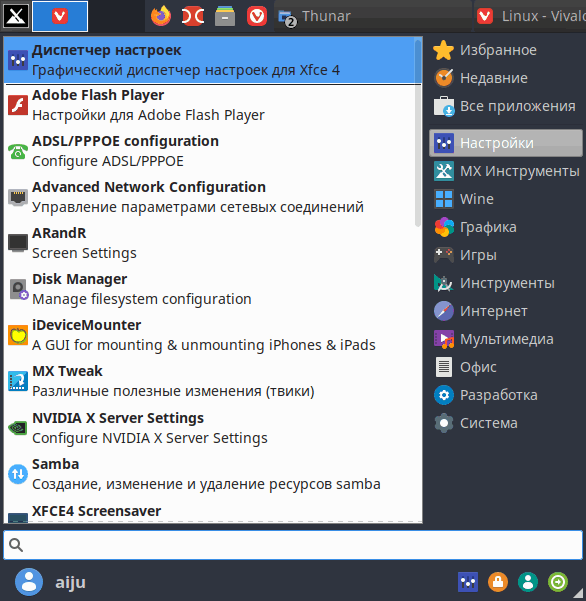
Task: Launch Vivaldi from the round red panel icon
Action: coord(257,16)
